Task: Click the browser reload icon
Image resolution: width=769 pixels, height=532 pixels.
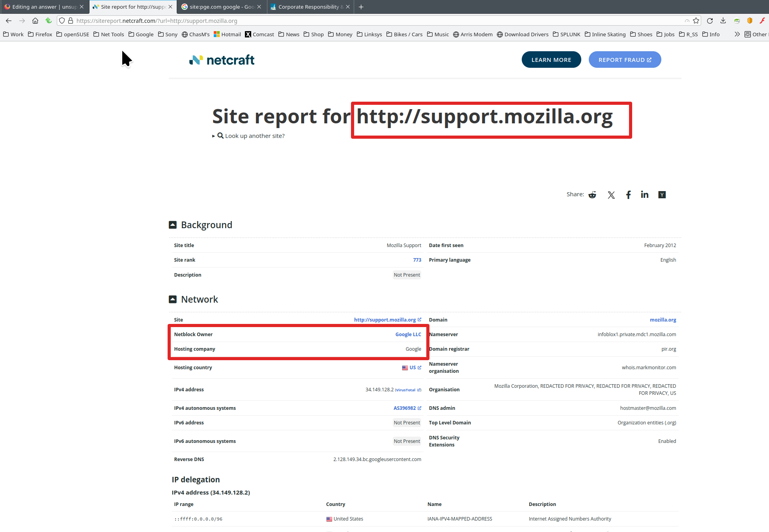Action: [x=710, y=21]
